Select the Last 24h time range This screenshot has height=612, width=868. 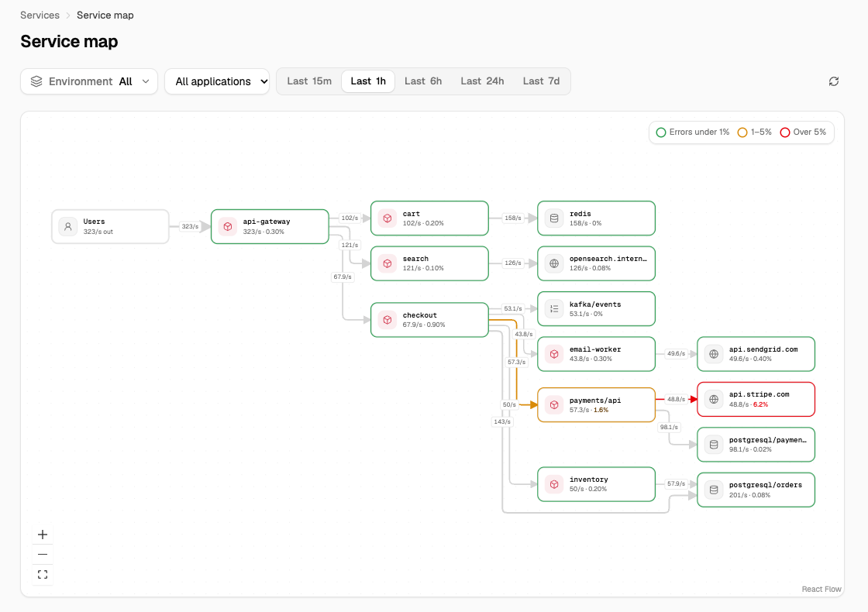482,81
